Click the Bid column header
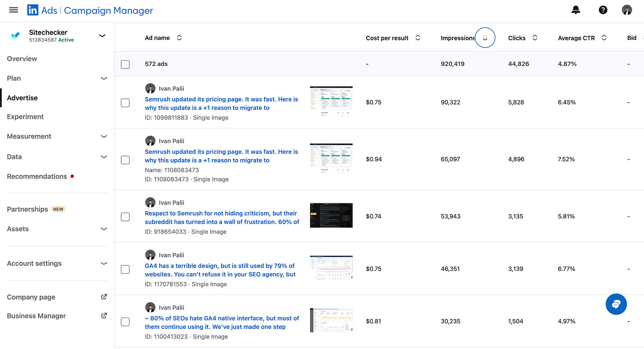Viewport: 644px width, 349px height. coord(632,38)
